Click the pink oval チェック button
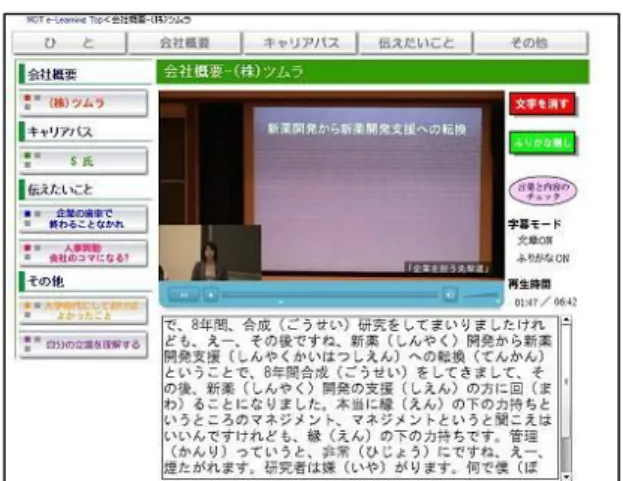Screen dimensions: 623x481 tap(543, 191)
